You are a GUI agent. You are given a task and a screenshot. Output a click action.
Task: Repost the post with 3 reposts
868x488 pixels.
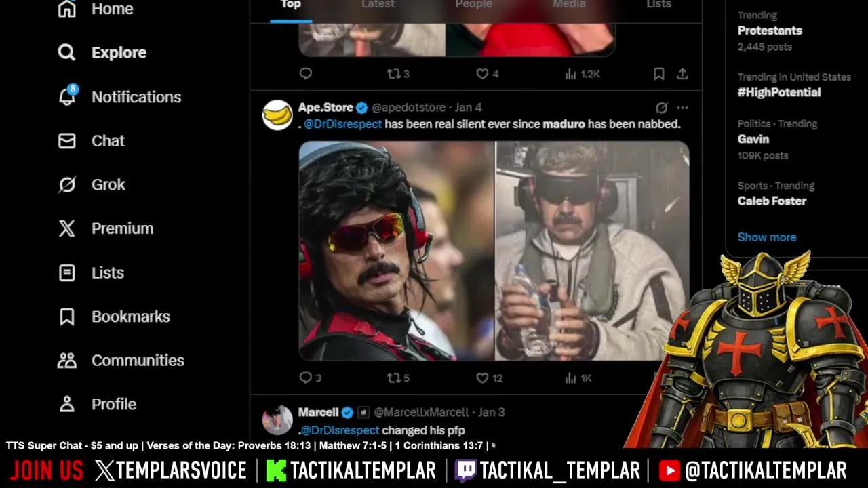[x=398, y=74]
